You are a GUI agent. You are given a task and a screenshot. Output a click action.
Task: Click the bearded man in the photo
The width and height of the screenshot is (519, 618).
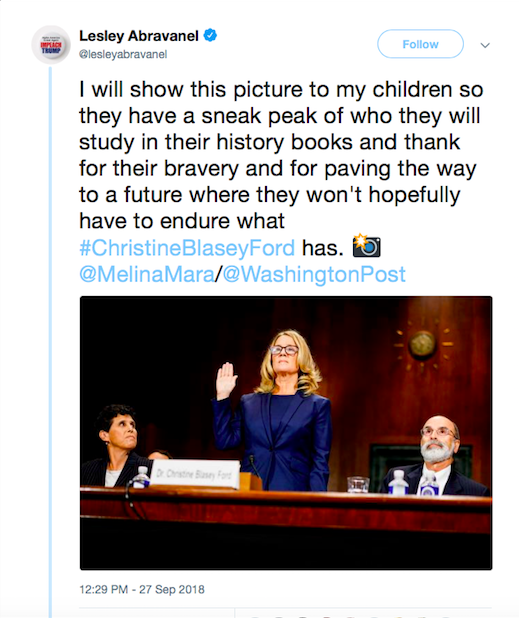(x=436, y=455)
